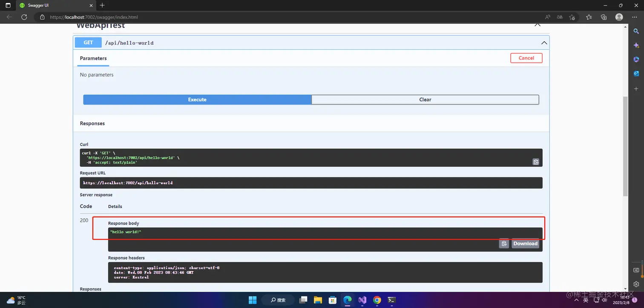
Task: Execute the hello-world request
Action: (x=197, y=100)
